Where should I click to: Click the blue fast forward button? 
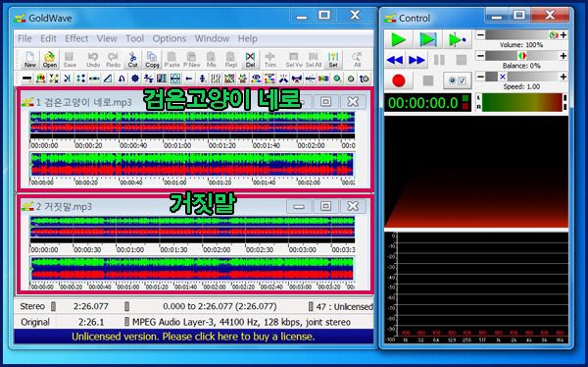[x=416, y=60]
